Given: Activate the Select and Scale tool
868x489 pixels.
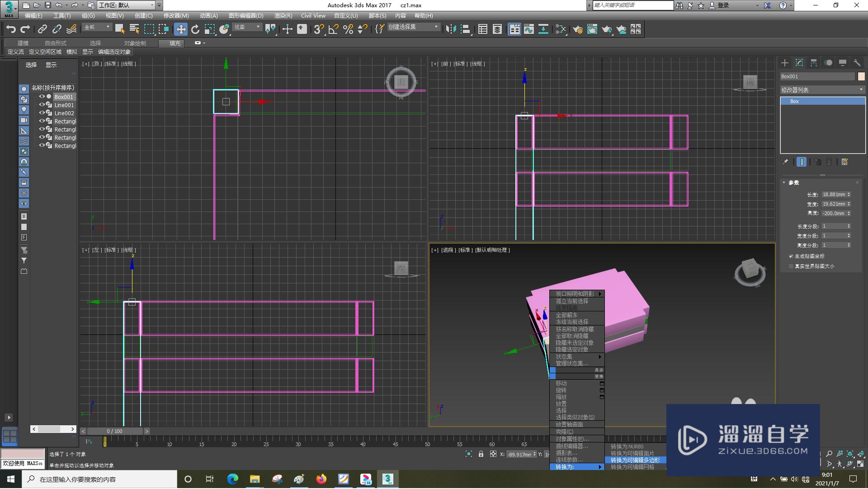Looking at the screenshot, I should [x=210, y=29].
